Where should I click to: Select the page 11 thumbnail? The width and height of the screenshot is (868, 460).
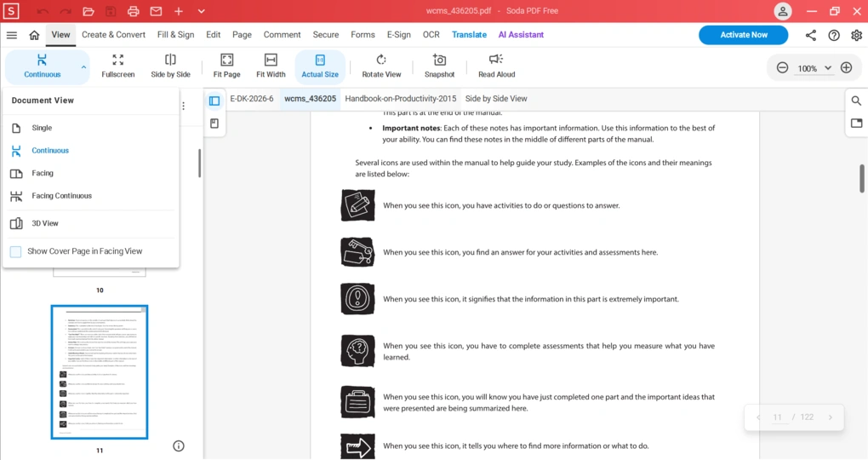tap(100, 372)
